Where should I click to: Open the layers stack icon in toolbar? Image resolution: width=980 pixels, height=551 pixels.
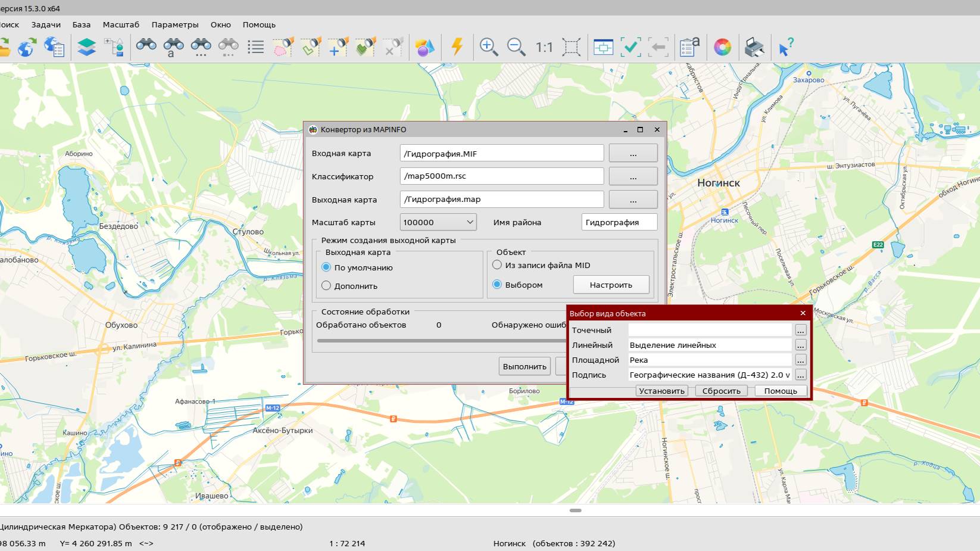86,47
